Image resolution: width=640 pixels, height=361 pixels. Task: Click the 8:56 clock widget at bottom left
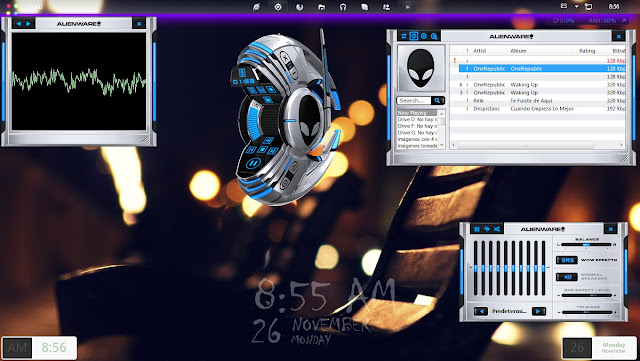[39, 348]
